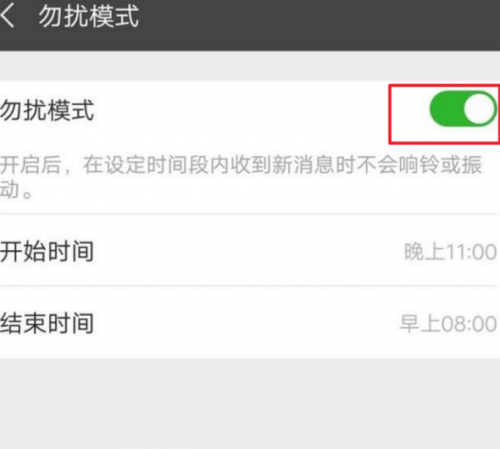Tap the green track of the switch
The width and height of the screenshot is (500, 449).
[446, 109]
